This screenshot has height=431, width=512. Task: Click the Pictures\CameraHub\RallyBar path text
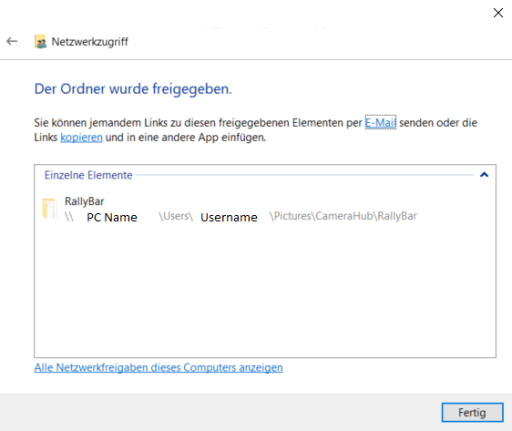coord(343,216)
